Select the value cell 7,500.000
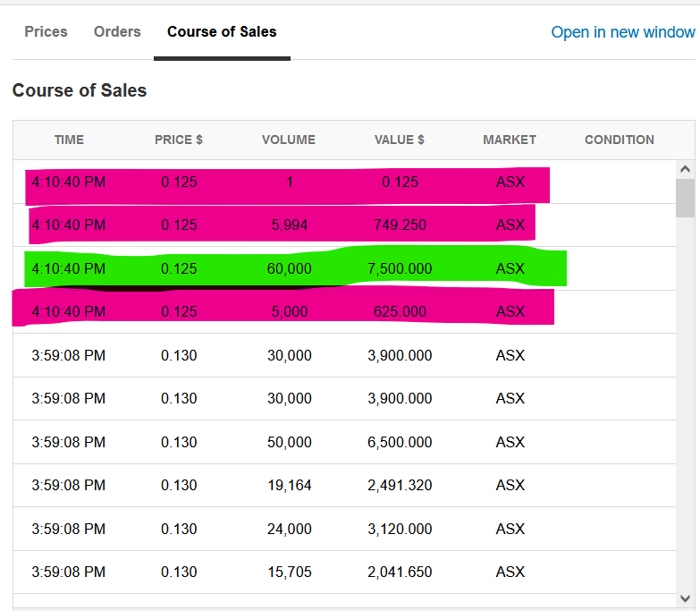 [x=400, y=268]
